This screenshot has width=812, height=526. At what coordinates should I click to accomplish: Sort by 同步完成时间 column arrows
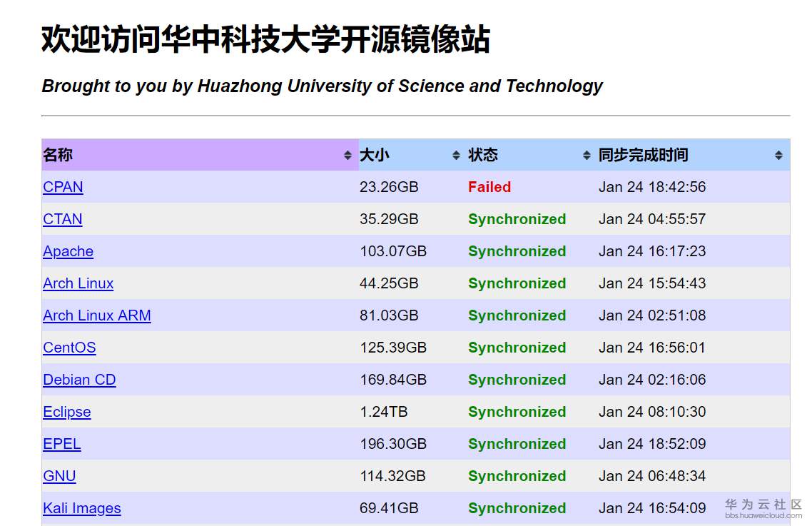pos(778,155)
